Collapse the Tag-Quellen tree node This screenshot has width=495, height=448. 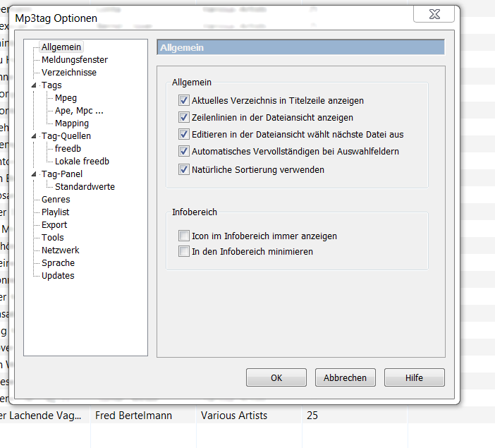[x=34, y=136]
